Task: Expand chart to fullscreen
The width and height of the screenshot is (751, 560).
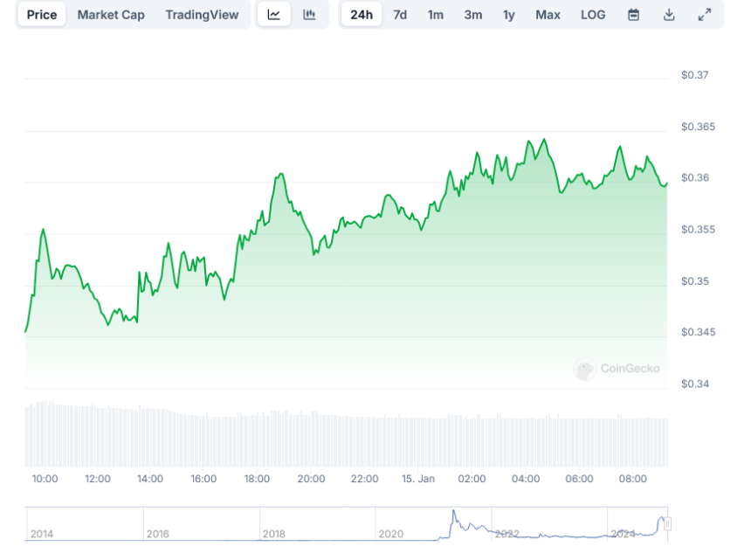Action: coord(705,15)
